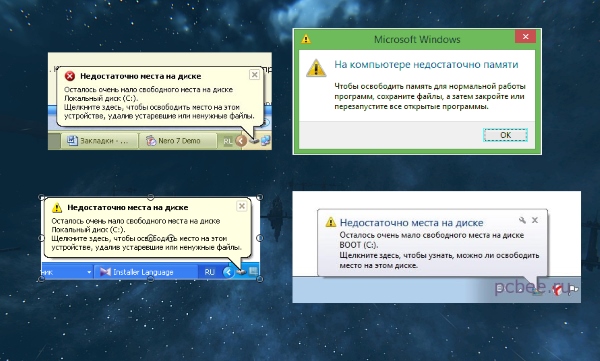Viewport: 600px width, 361px height.
Task: Click the disk tray icon in the blue taskbar
Action: pyautogui.click(x=241, y=272)
